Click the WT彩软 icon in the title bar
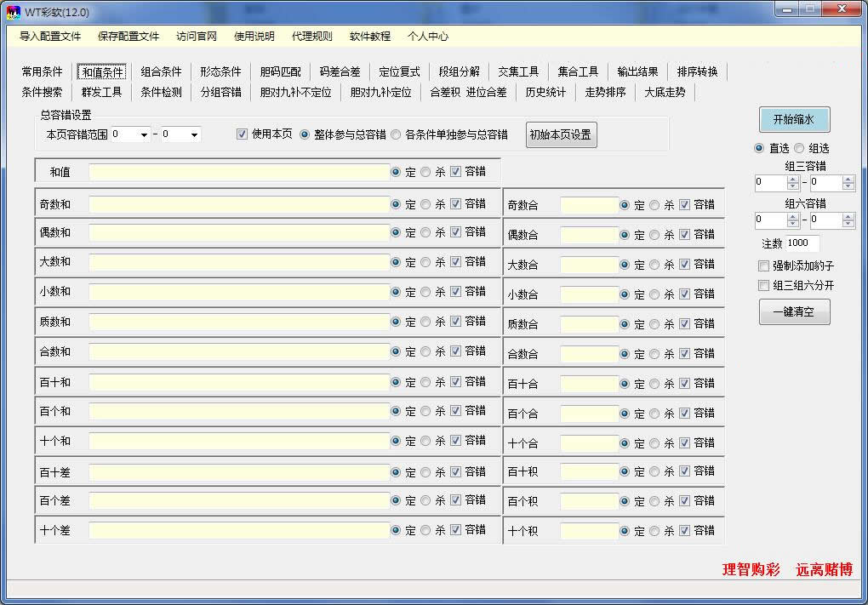 tap(14, 11)
